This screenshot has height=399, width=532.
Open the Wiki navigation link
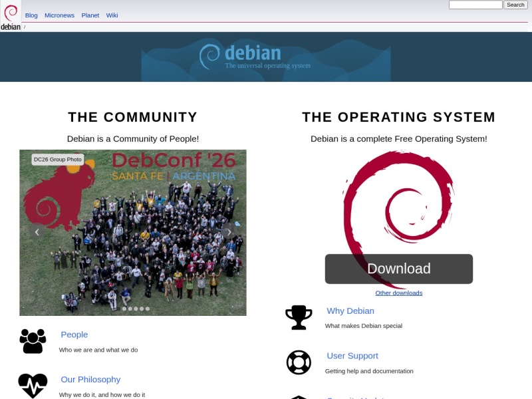click(112, 15)
